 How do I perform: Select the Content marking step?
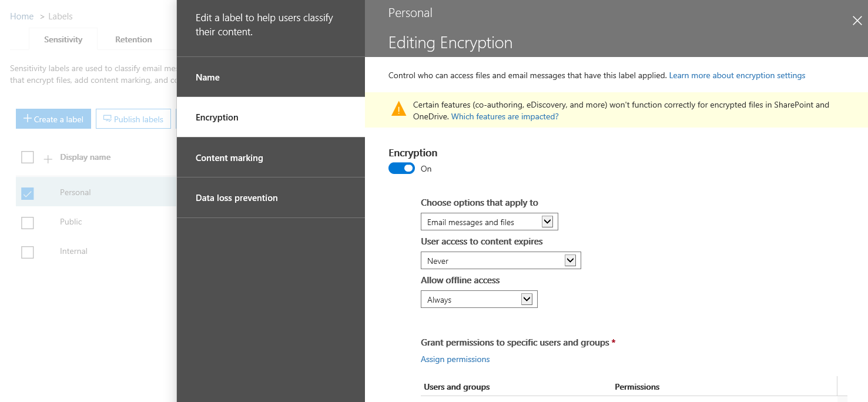click(270, 158)
